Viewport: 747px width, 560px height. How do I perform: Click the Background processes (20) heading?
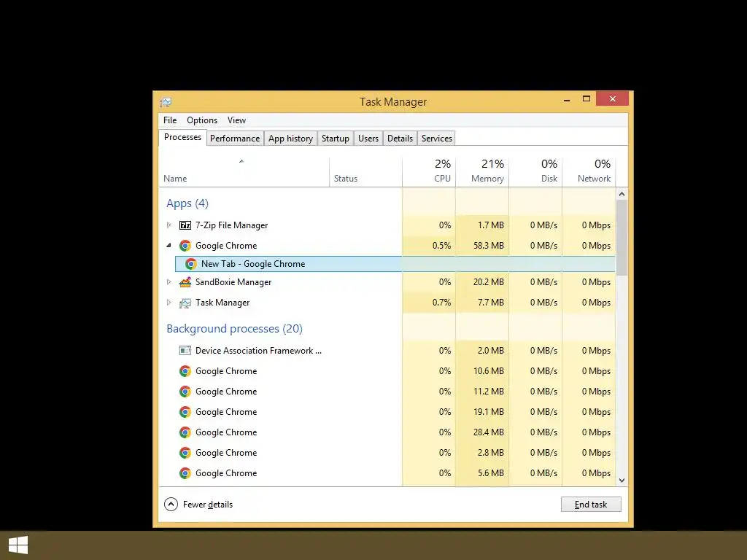click(234, 329)
